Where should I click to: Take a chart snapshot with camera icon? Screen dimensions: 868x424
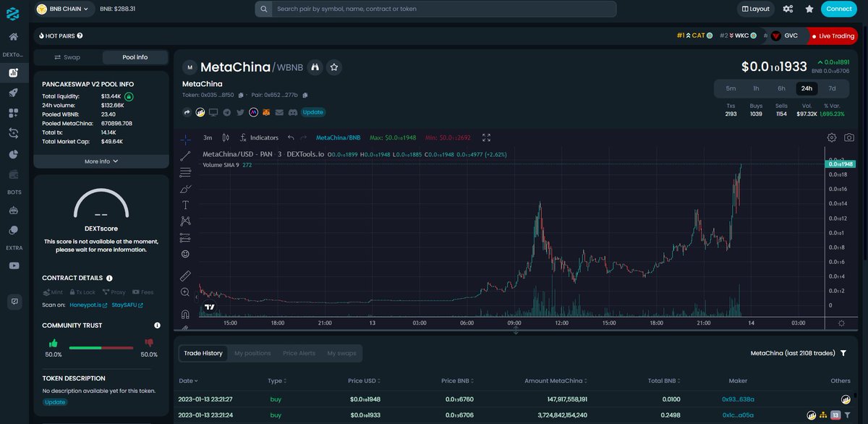(x=849, y=137)
